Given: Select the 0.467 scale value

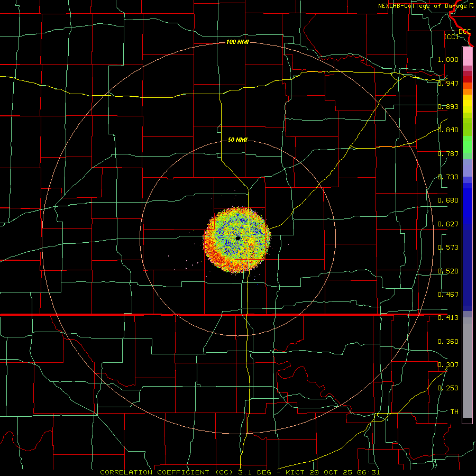Looking at the screenshot, I should coord(448,295).
